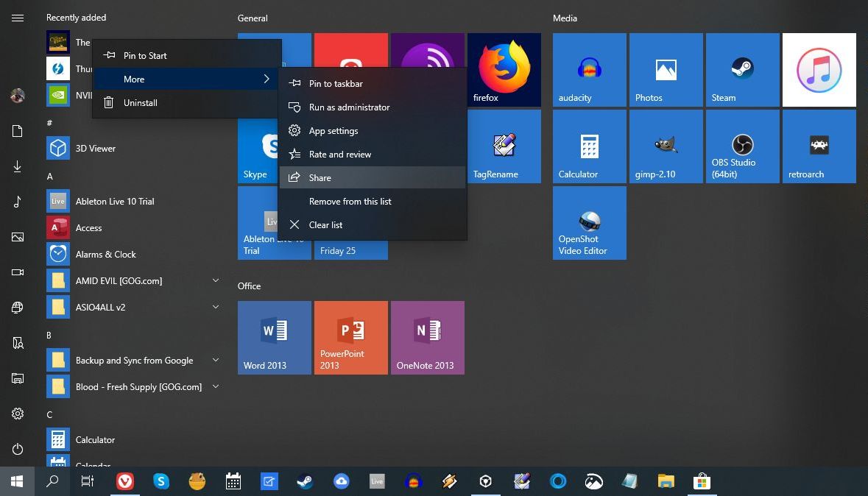The height and width of the screenshot is (496, 868).
Task: Open Task View on the taskbar
Action: click(88, 481)
